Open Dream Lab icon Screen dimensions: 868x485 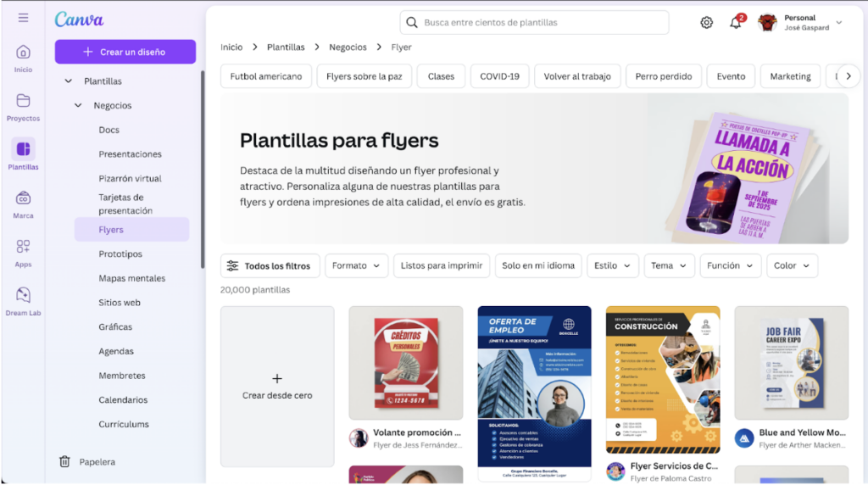point(23,295)
